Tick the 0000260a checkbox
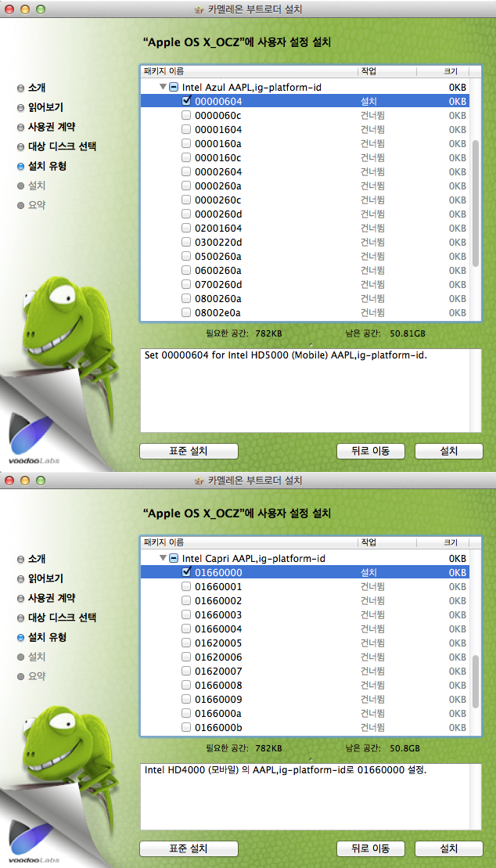The width and height of the screenshot is (496, 868). coord(186,185)
